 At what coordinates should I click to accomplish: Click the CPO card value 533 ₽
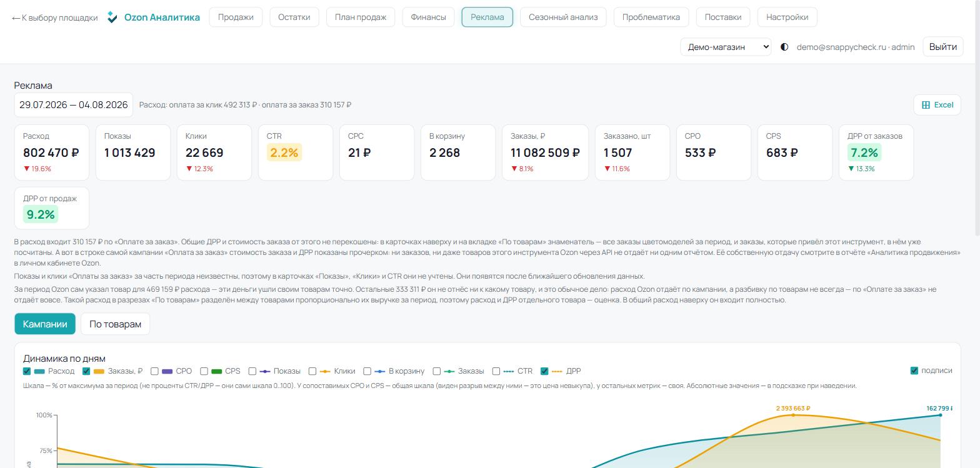[701, 152]
